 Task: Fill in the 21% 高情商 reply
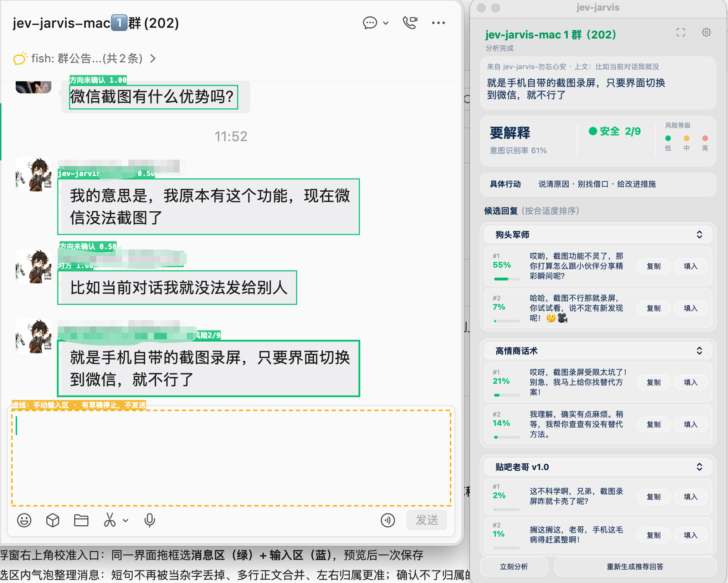[691, 382]
